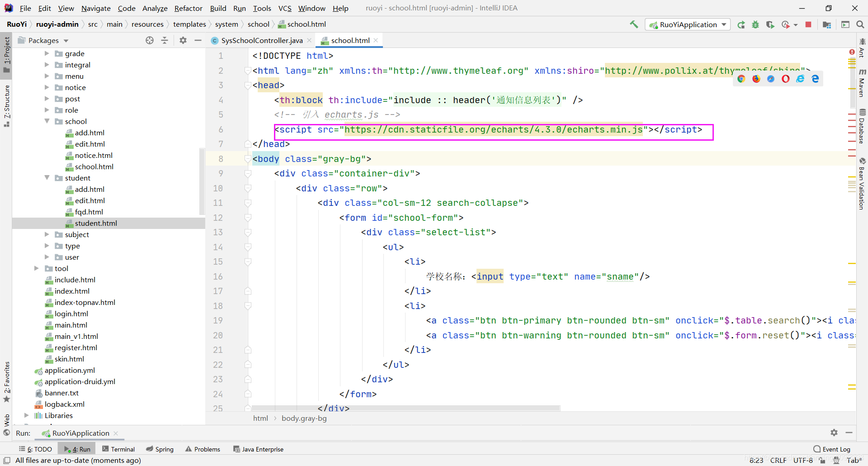Open Java Enterprise tool window

(258, 449)
